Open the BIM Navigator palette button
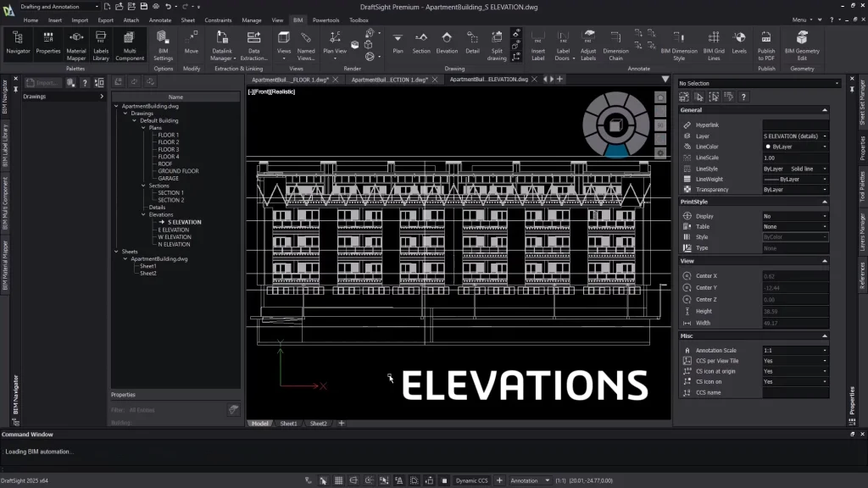This screenshot has width=868, height=488. (18, 42)
